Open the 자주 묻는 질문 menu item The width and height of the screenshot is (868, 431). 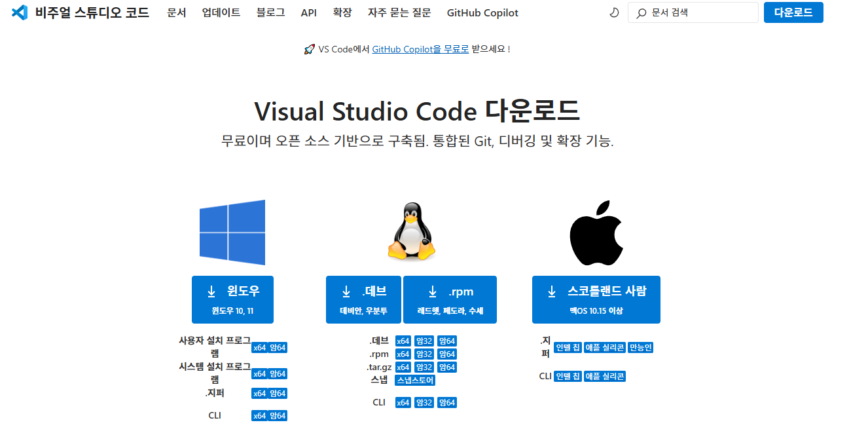coord(399,12)
